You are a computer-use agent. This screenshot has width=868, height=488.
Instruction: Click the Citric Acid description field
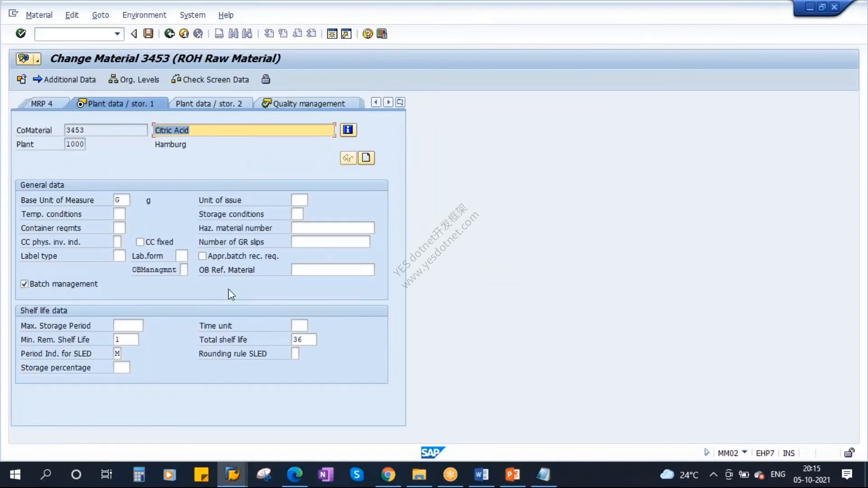pos(244,130)
